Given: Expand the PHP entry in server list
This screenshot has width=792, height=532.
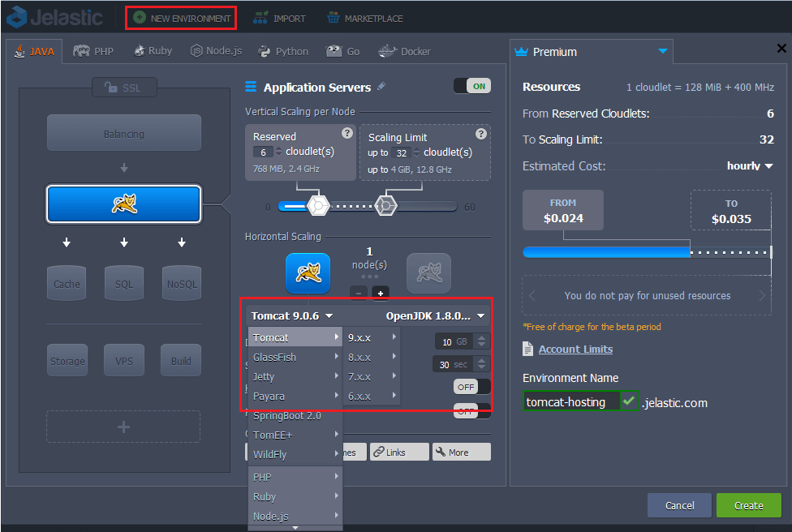Looking at the screenshot, I should 295,477.
